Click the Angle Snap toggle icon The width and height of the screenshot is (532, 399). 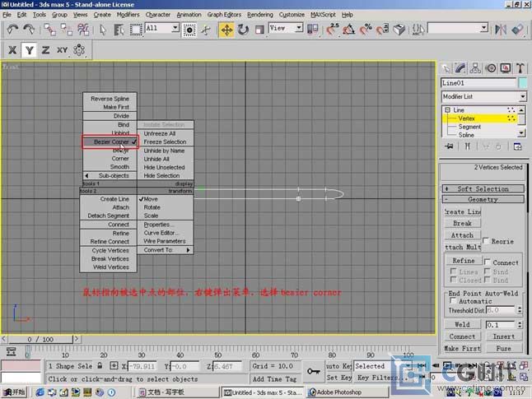tap(348, 30)
